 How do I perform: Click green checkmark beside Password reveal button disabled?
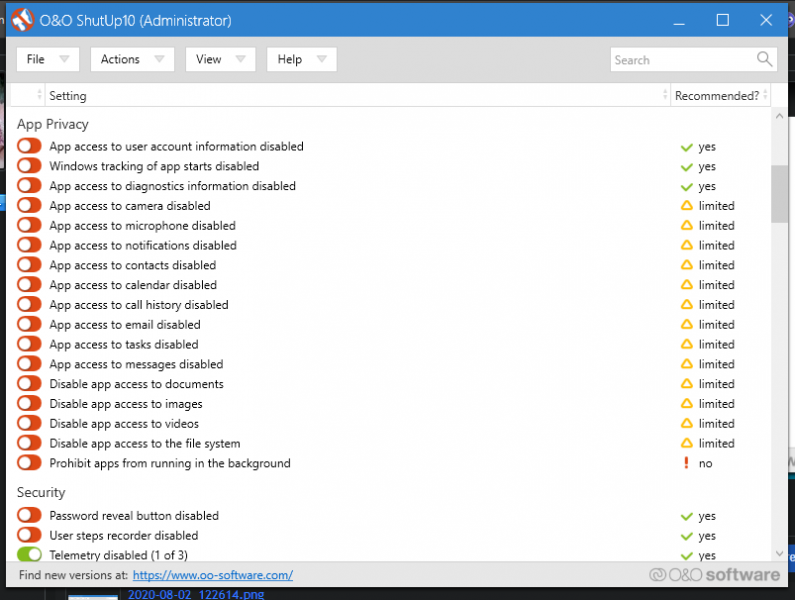point(686,517)
